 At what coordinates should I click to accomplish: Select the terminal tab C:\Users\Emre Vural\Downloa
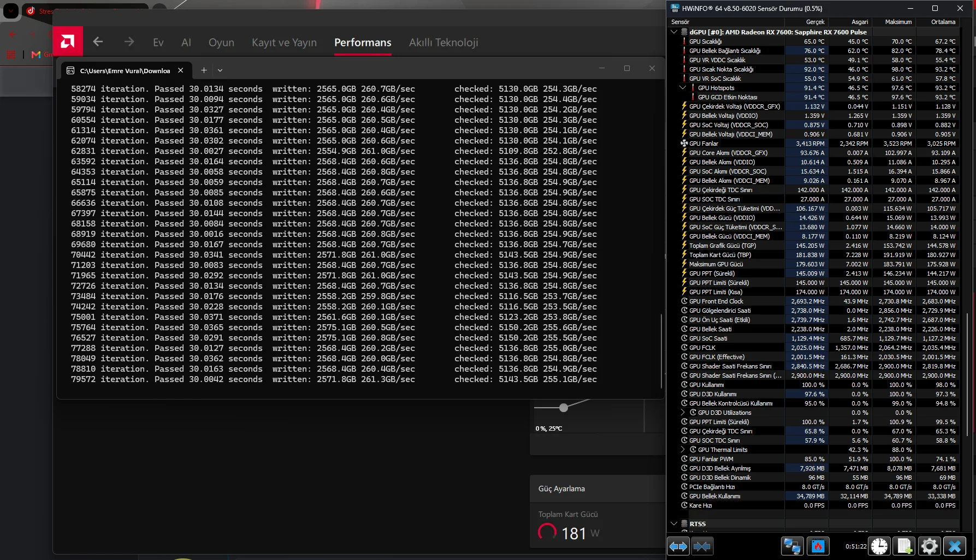coord(125,70)
